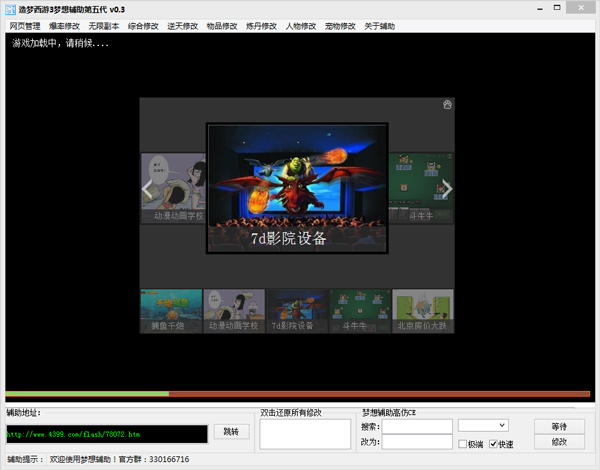Click the 改为 input field
This screenshot has width=600, height=470.
pos(417,442)
